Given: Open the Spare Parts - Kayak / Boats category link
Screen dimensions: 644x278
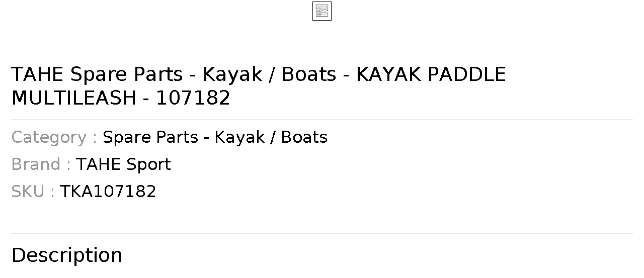Looking at the screenshot, I should pyautogui.click(x=215, y=137).
